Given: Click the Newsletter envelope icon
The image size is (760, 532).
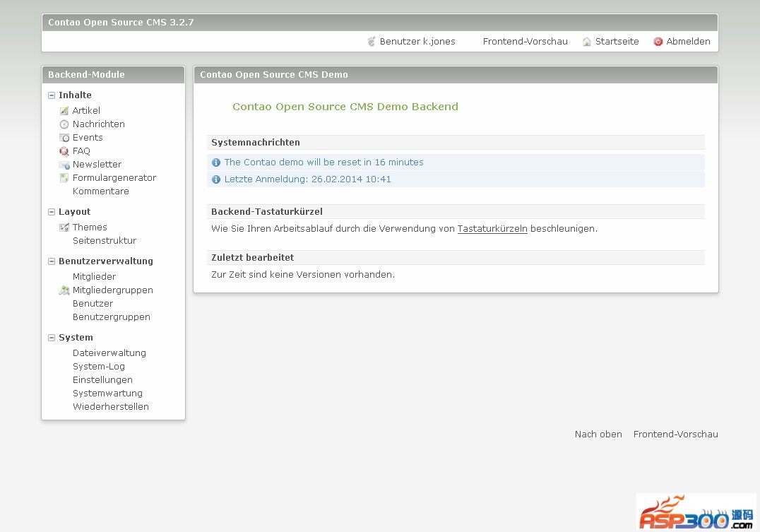Looking at the screenshot, I should (x=64, y=165).
